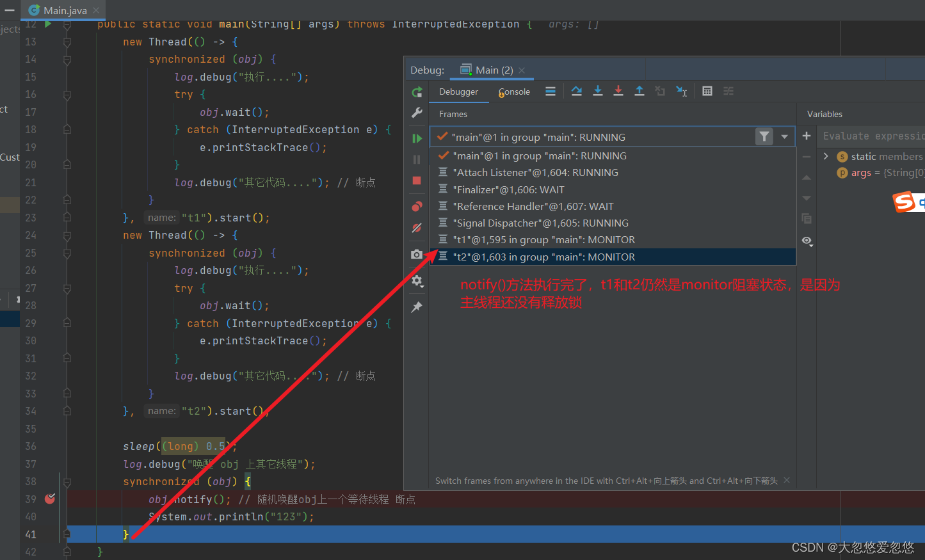Click the Step Out icon
This screenshot has height=560, width=925.
[639, 92]
